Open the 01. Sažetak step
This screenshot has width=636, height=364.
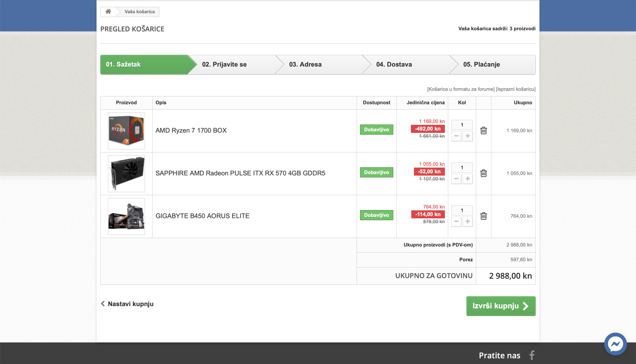144,65
